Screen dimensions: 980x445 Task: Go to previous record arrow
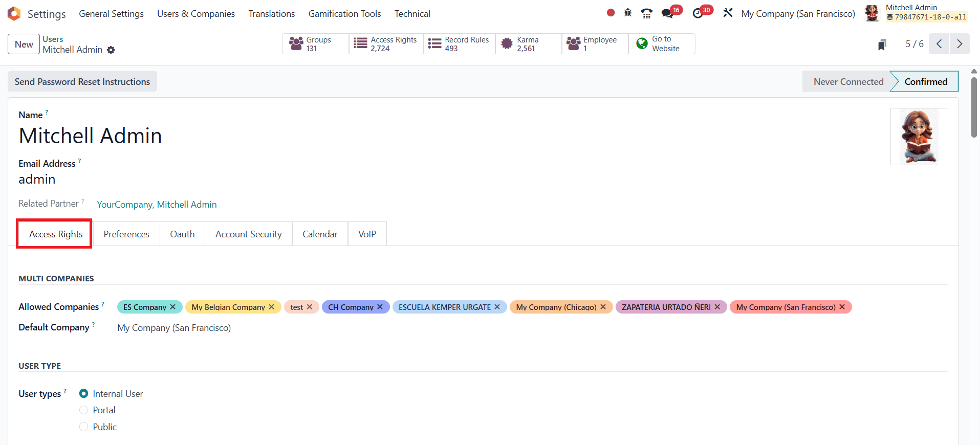[939, 44]
